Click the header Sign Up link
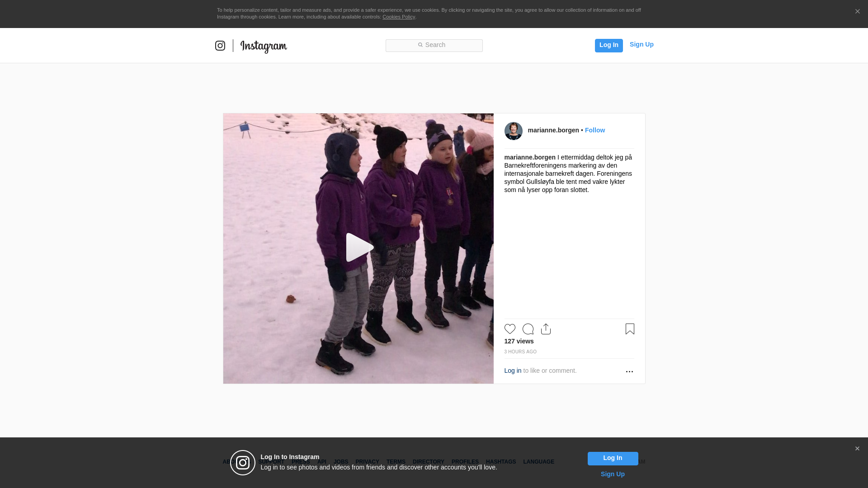 click(642, 44)
